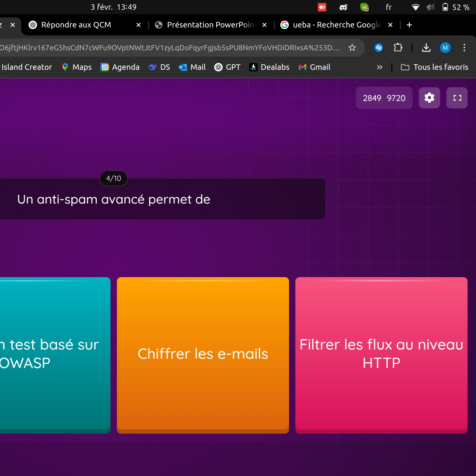Image resolution: width=476 pixels, height=476 pixels.
Task: Click the address bar URL field
Action: point(169,48)
